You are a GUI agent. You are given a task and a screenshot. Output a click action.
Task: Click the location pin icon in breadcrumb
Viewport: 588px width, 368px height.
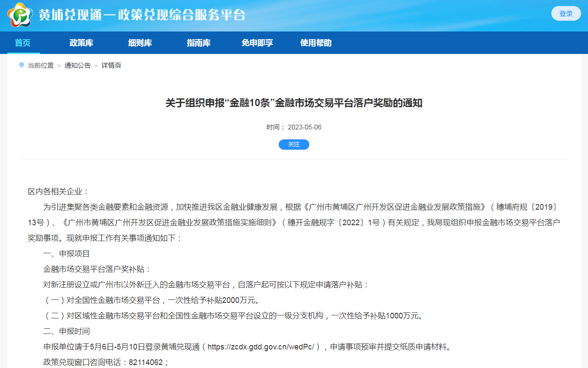coord(22,65)
